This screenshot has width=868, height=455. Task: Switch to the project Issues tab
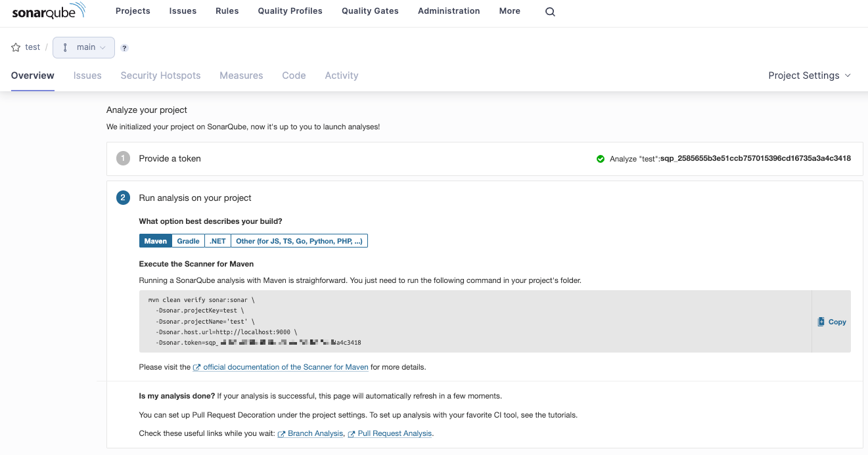coord(87,76)
